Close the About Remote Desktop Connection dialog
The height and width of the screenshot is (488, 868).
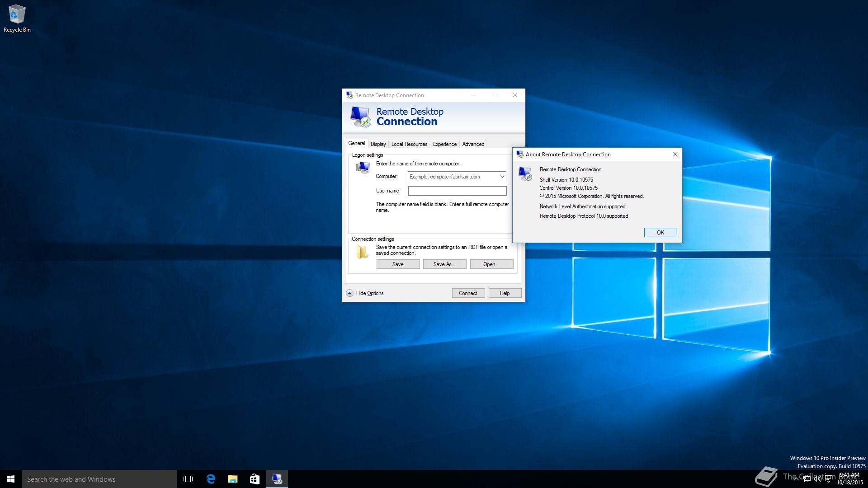675,155
